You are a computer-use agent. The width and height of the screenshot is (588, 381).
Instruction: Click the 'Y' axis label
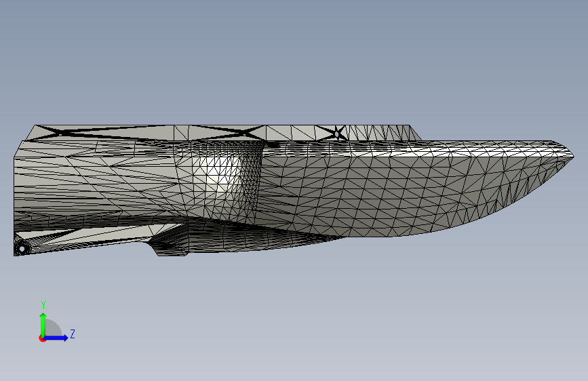(x=43, y=305)
